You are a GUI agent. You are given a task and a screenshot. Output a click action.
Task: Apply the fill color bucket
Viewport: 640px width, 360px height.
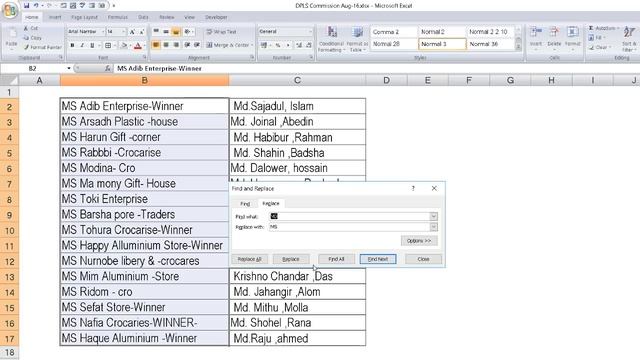[x=124, y=45]
